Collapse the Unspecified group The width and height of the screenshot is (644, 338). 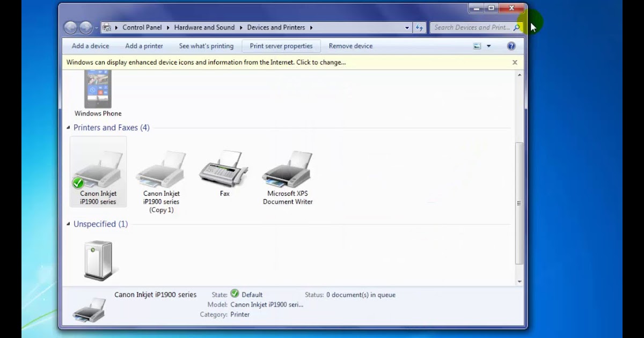(68, 224)
